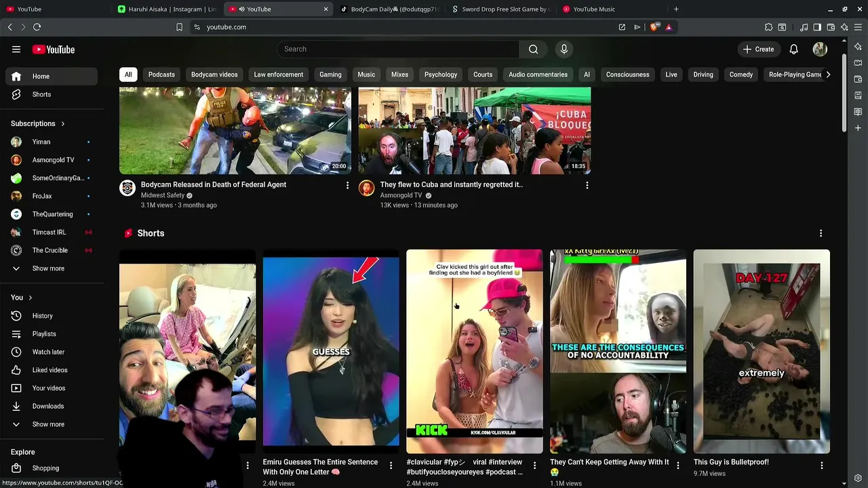Bookmark this page icon in address bar

pyautogui.click(x=179, y=27)
